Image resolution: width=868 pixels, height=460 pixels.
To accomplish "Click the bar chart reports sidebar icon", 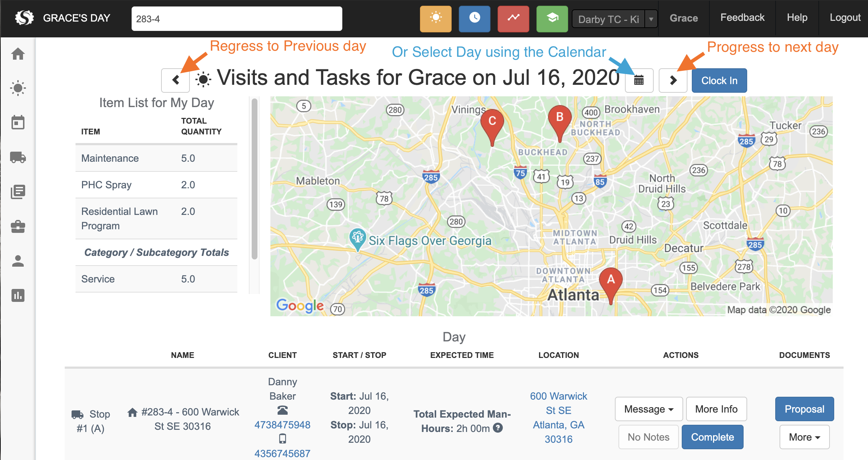I will 18,295.
